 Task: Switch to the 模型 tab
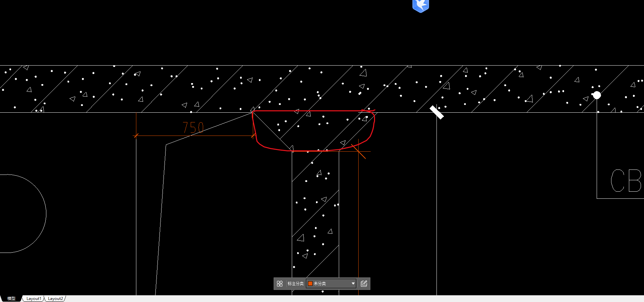[x=11, y=298]
